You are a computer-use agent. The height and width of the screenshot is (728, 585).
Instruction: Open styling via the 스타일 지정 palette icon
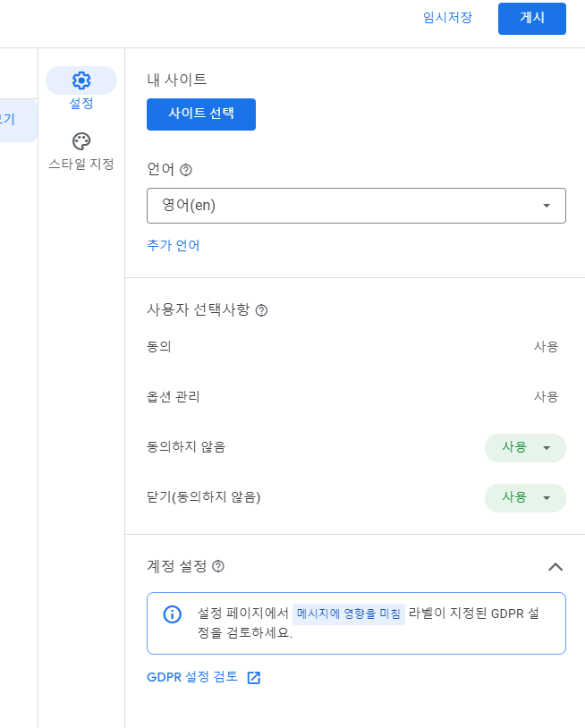81,140
